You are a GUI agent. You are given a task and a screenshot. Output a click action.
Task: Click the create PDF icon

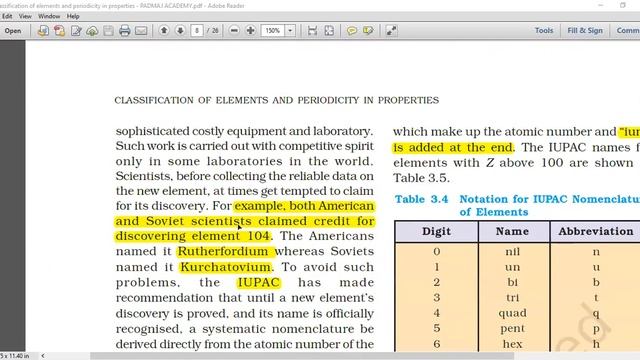point(60,31)
